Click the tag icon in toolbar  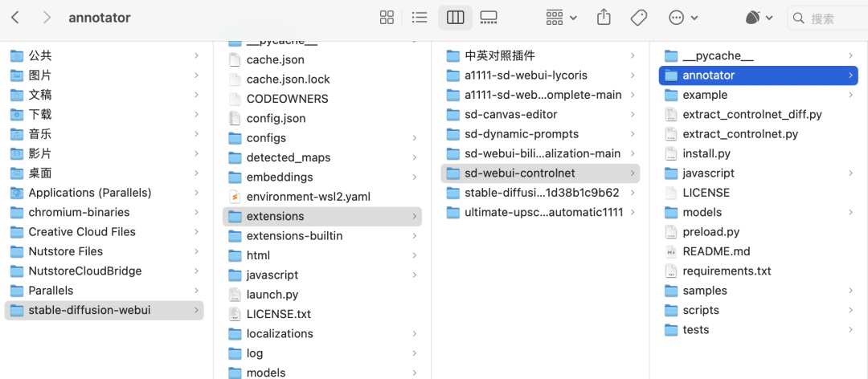click(639, 18)
